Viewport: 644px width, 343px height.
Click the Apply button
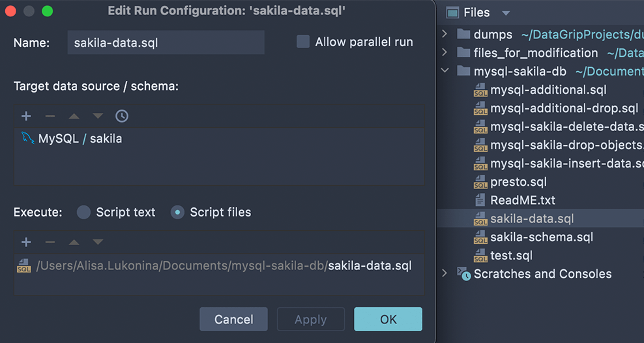[311, 319]
